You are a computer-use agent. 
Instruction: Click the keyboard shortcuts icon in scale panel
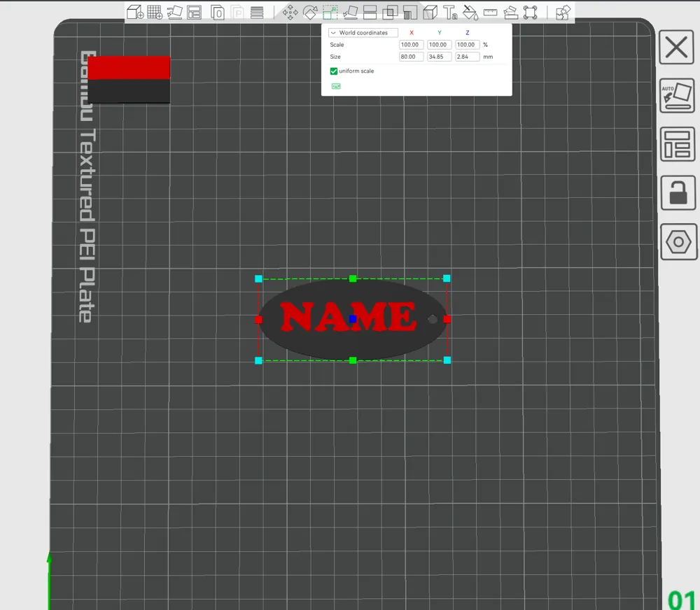coord(336,86)
